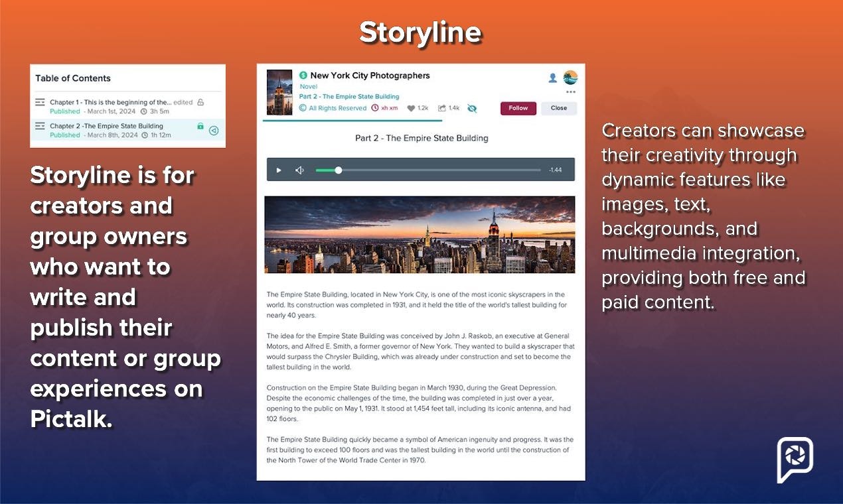Click the 1h 12m duration on Chapter 2

point(161,135)
